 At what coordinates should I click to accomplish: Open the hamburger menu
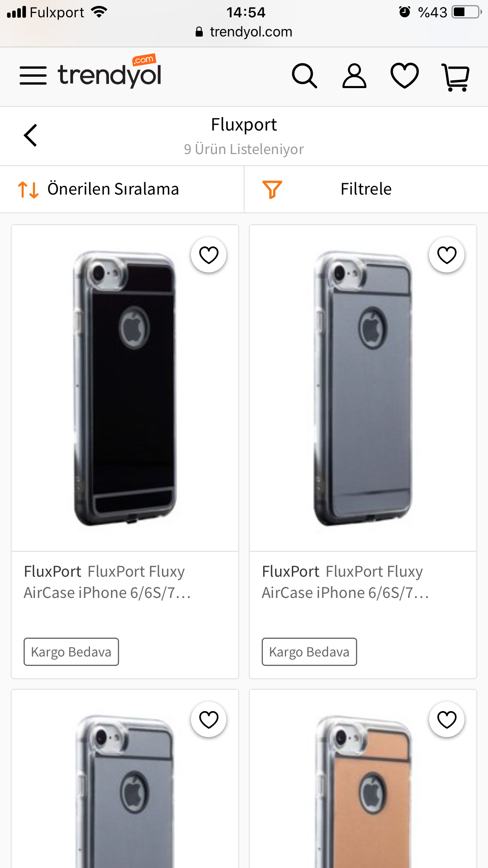point(33,75)
